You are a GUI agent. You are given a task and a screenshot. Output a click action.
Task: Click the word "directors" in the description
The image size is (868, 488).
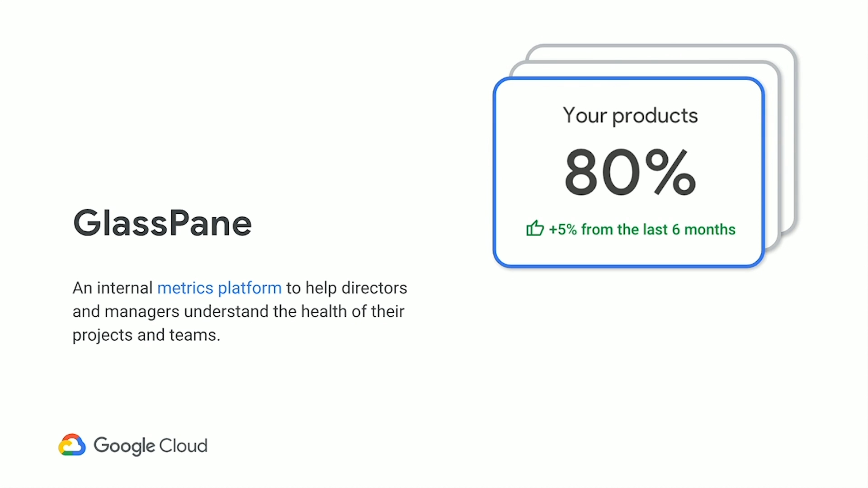point(374,288)
